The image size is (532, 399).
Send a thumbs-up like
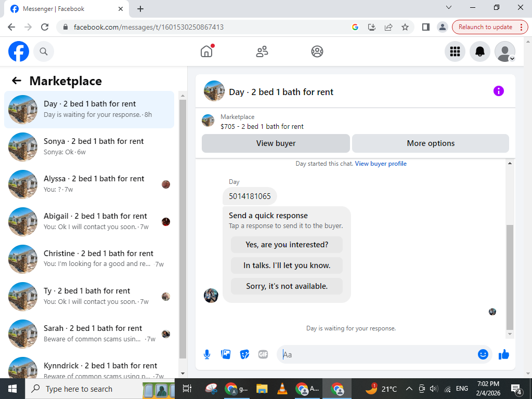click(x=504, y=355)
